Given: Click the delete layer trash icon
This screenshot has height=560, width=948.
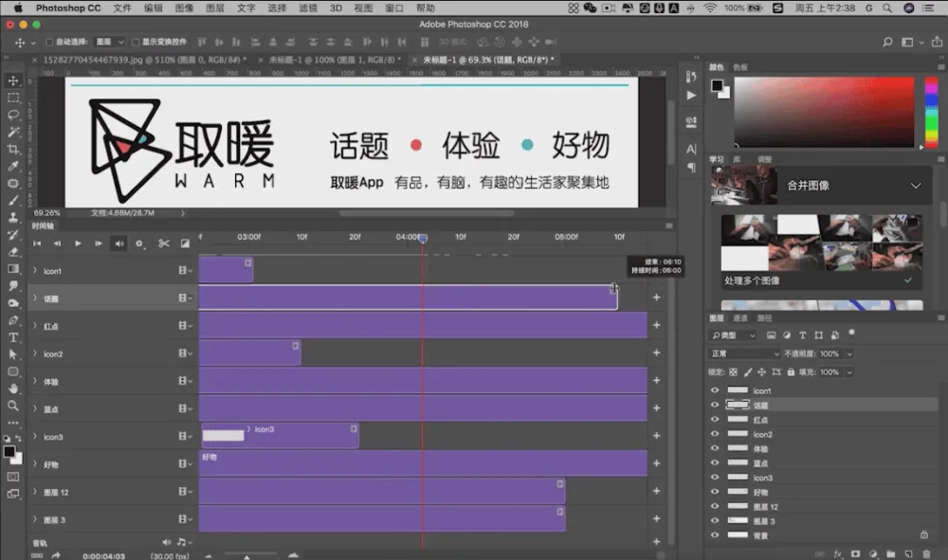Looking at the screenshot, I should pyautogui.click(x=925, y=554).
